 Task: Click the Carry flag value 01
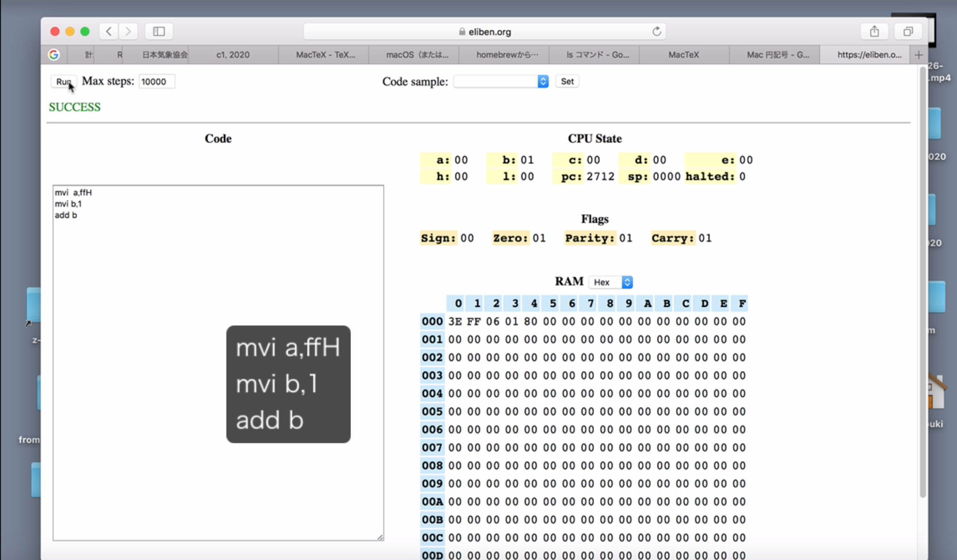coord(705,238)
